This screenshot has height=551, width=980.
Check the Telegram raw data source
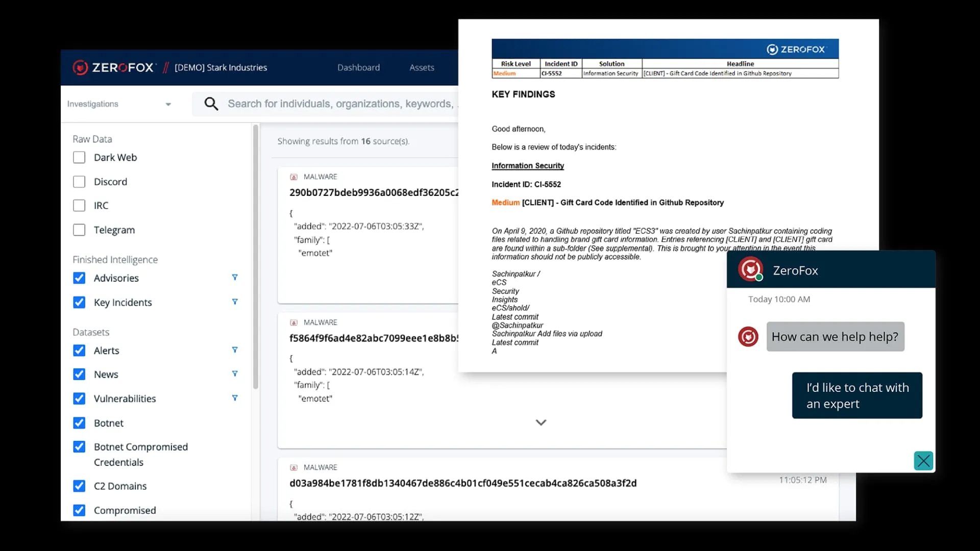click(79, 230)
